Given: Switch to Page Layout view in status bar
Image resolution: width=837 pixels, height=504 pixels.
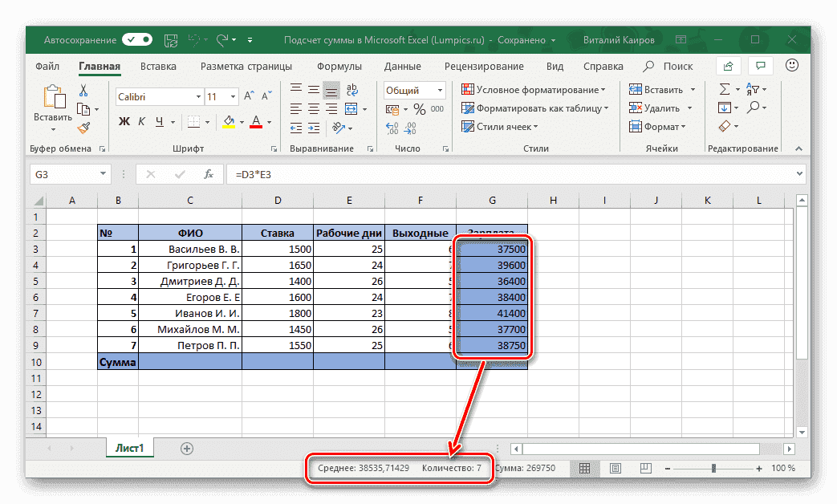Looking at the screenshot, I should click(x=615, y=468).
